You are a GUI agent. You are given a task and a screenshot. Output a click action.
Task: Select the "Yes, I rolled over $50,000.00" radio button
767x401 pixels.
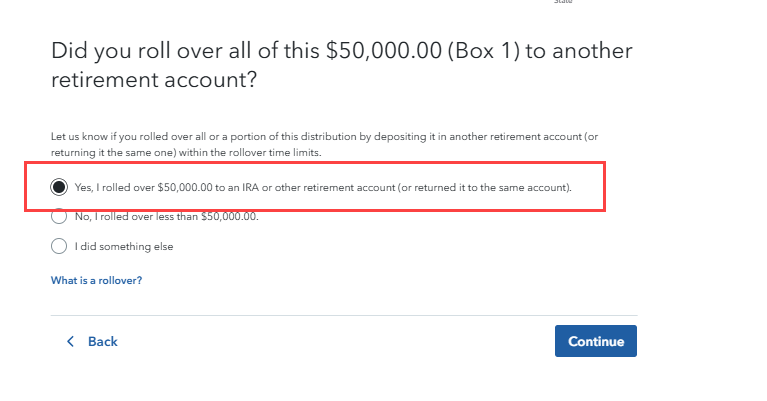tap(59, 187)
